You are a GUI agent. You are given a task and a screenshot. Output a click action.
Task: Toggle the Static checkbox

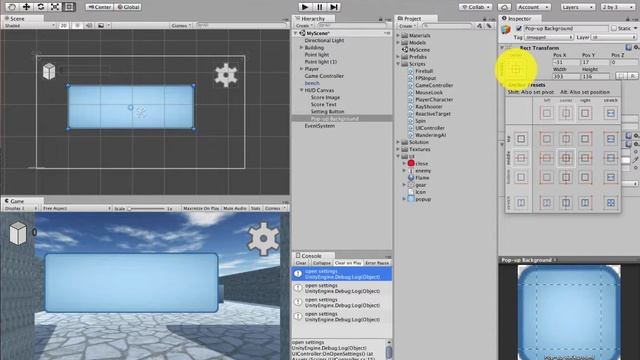(613, 28)
